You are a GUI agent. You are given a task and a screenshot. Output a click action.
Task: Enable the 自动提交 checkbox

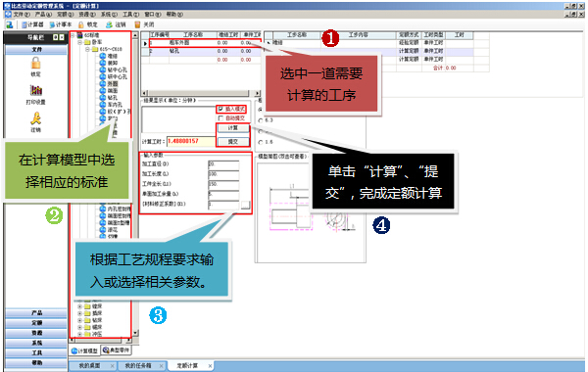tap(220, 118)
